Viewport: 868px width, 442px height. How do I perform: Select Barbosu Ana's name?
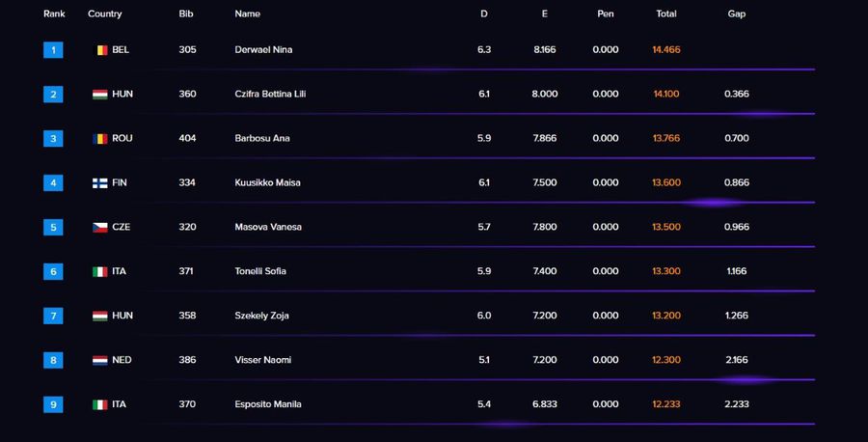click(262, 138)
